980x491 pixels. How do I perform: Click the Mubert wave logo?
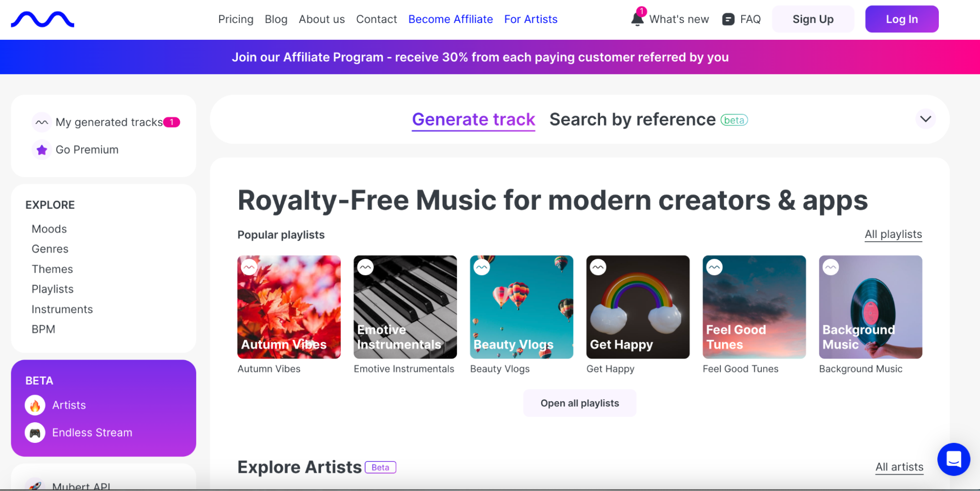point(42,19)
